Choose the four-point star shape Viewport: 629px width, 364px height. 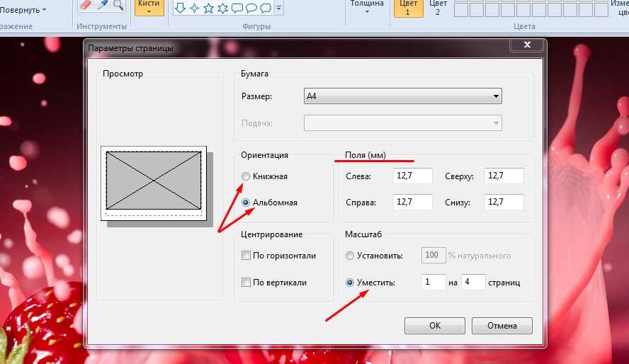[x=195, y=8]
